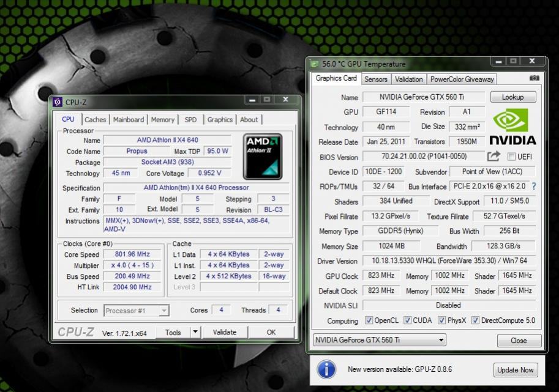
Task: Click the HT Link value 2004.90 MHz
Action: 132,287
